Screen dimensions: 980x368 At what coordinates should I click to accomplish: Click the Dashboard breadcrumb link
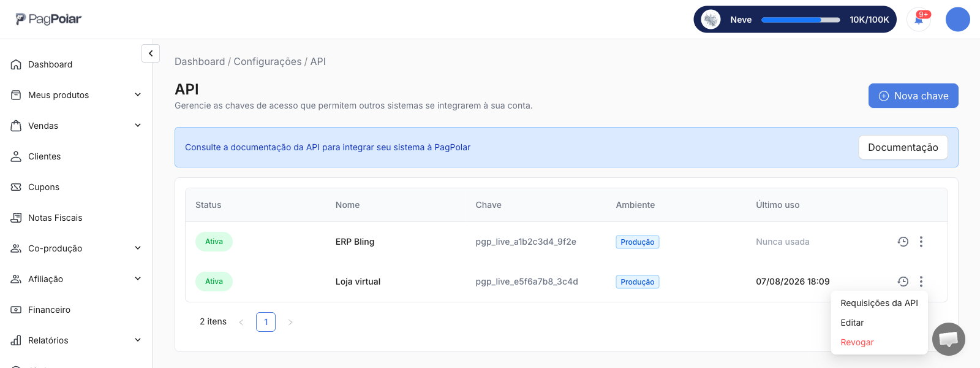tap(200, 61)
